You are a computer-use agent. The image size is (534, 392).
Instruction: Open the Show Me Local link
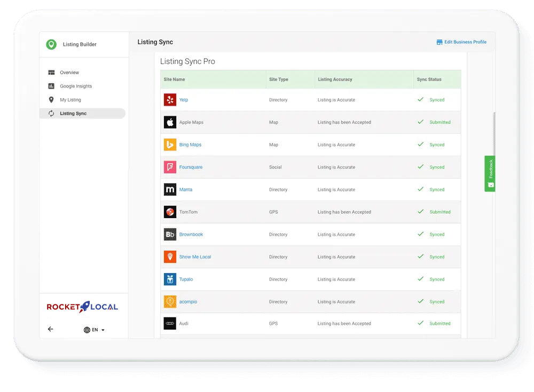pos(195,257)
